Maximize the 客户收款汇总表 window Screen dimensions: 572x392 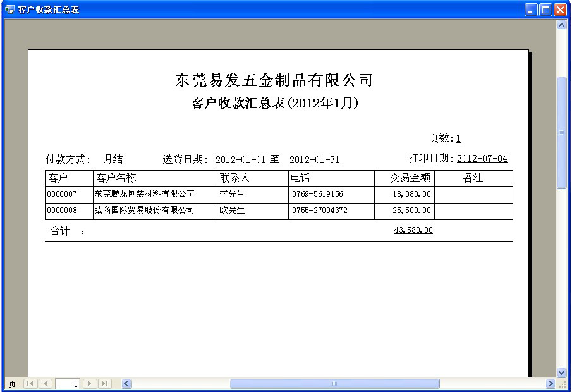(545, 9)
